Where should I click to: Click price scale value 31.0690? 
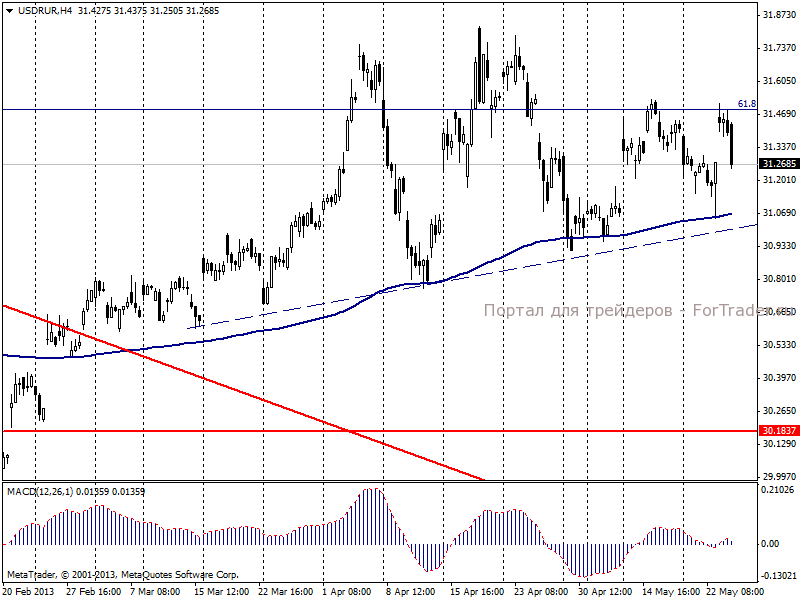[x=779, y=213]
